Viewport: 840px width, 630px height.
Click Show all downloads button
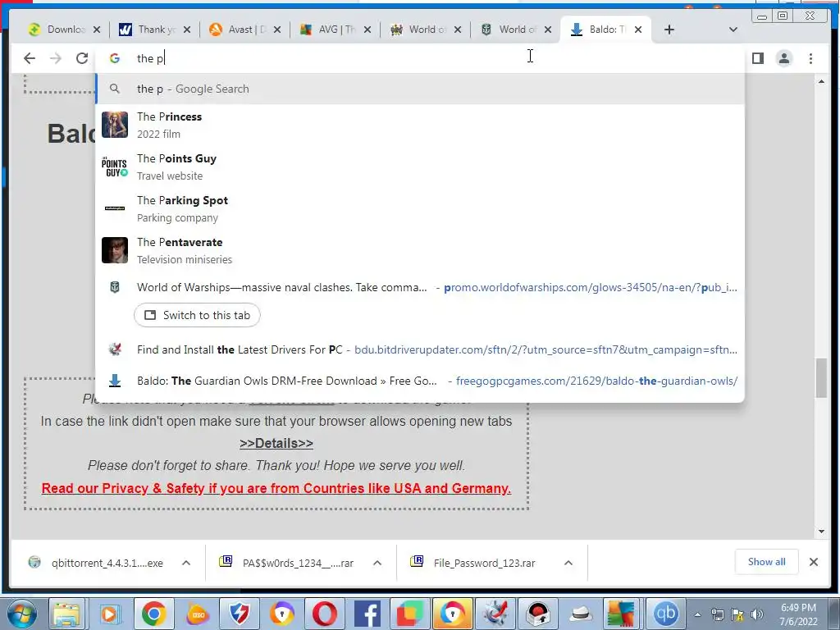[767, 562]
